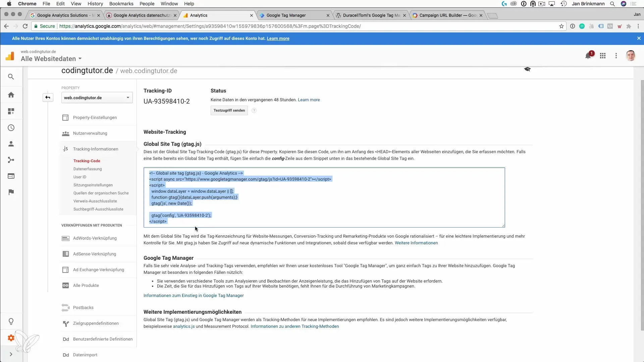Open Conversions flag icon in sidebar

point(11,192)
